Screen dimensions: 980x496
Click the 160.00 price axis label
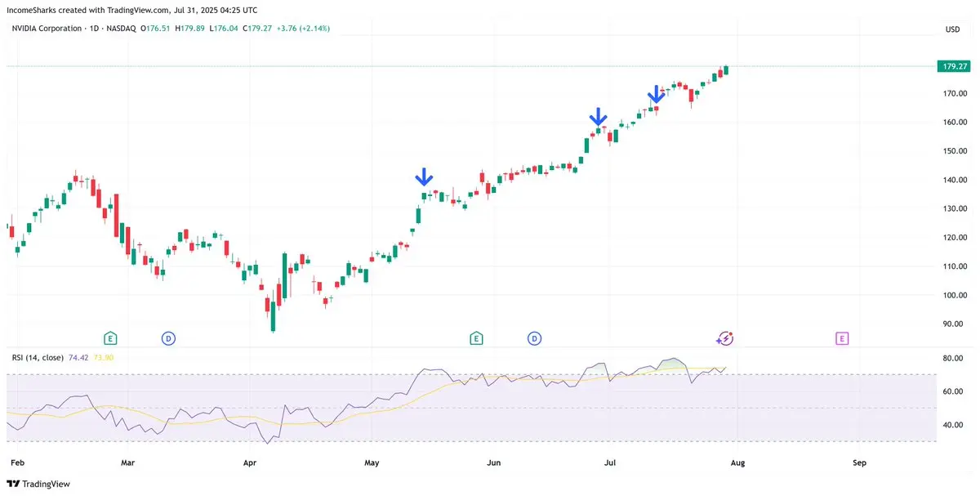pyautogui.click(x=955, y=122)
